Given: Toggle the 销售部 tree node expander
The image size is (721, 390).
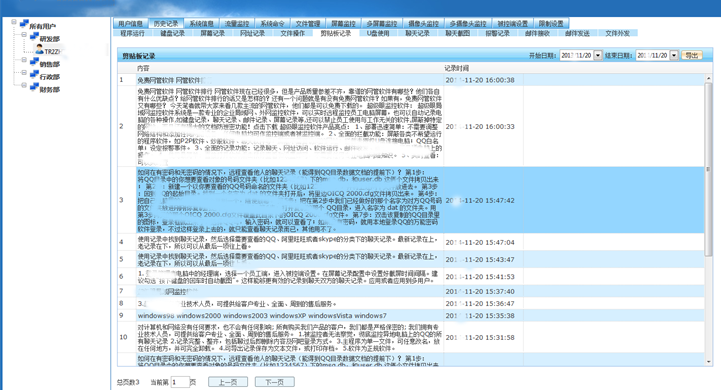Looking at the screenshot, I should point(24,60).
